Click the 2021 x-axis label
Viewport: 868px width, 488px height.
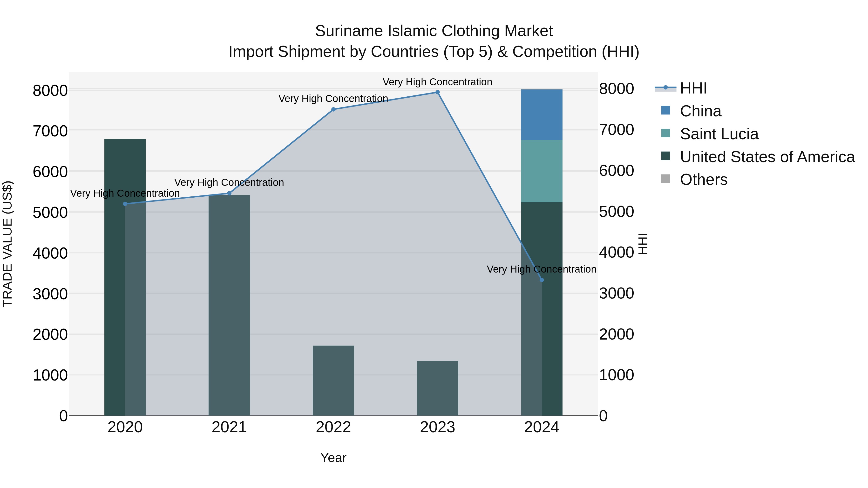tap(229, 427)
